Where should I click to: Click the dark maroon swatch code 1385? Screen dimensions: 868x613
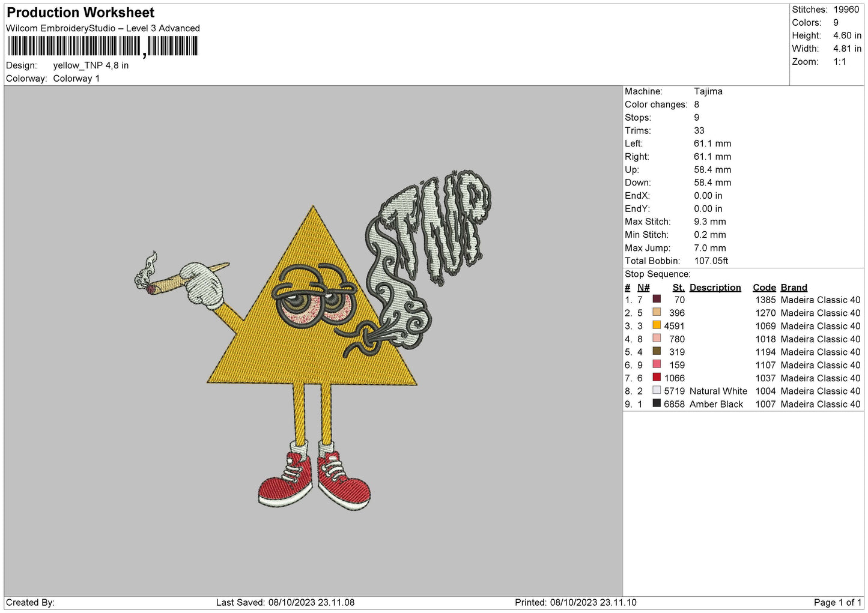click(657, 299)
